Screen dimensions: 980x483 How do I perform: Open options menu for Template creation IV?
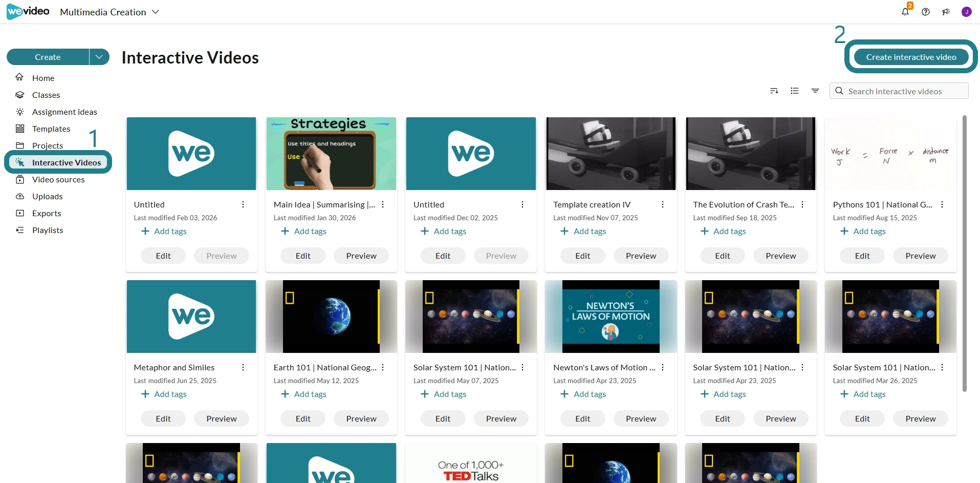663,204
